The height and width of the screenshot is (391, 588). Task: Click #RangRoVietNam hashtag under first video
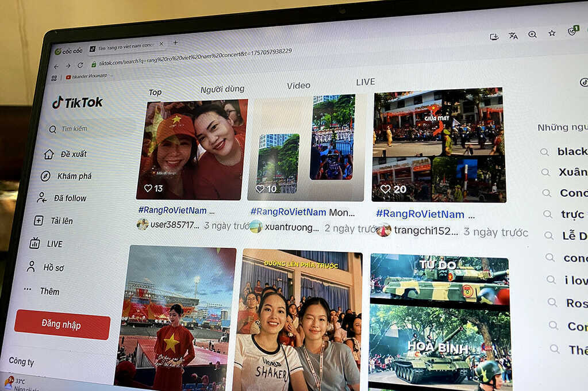click(x=172, y=210)
